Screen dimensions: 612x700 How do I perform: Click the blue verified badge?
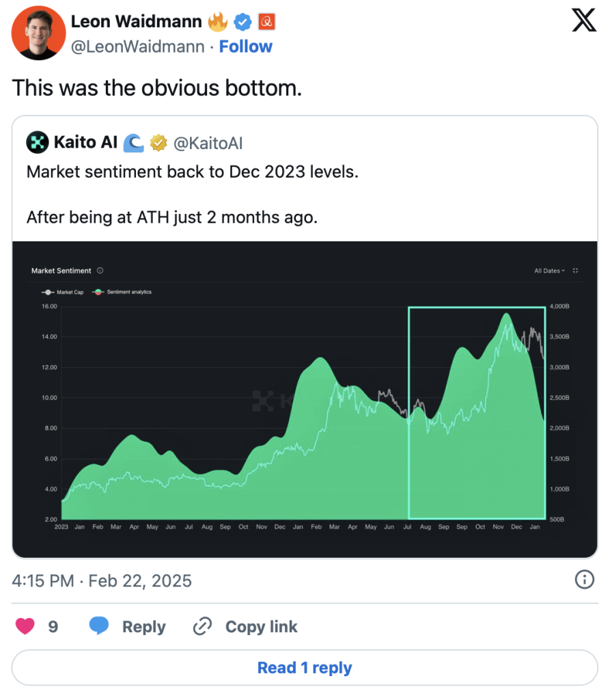point(242,22)
